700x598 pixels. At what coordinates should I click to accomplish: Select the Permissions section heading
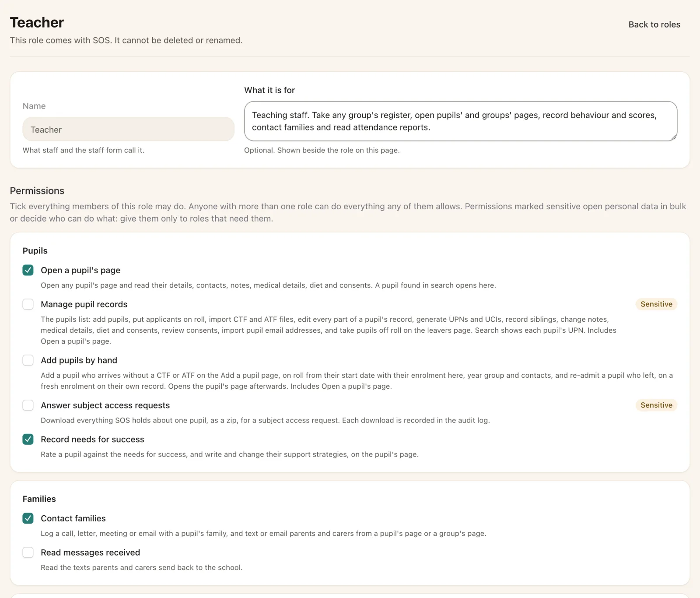click(37, 191)
